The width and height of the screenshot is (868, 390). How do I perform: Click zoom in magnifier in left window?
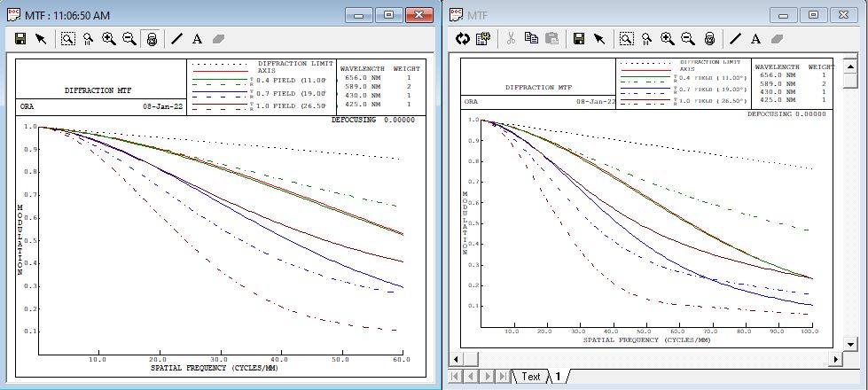(x=109, y=39)
